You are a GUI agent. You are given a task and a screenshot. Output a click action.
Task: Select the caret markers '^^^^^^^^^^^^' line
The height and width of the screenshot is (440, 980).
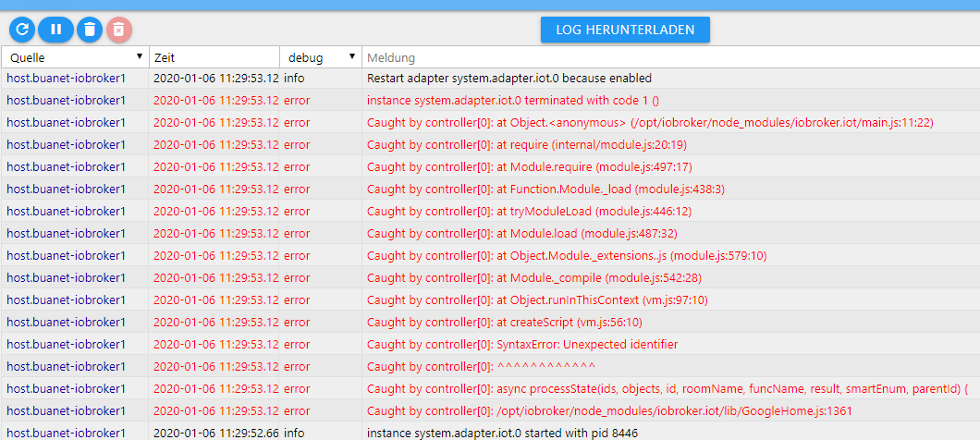coord(482,366)
